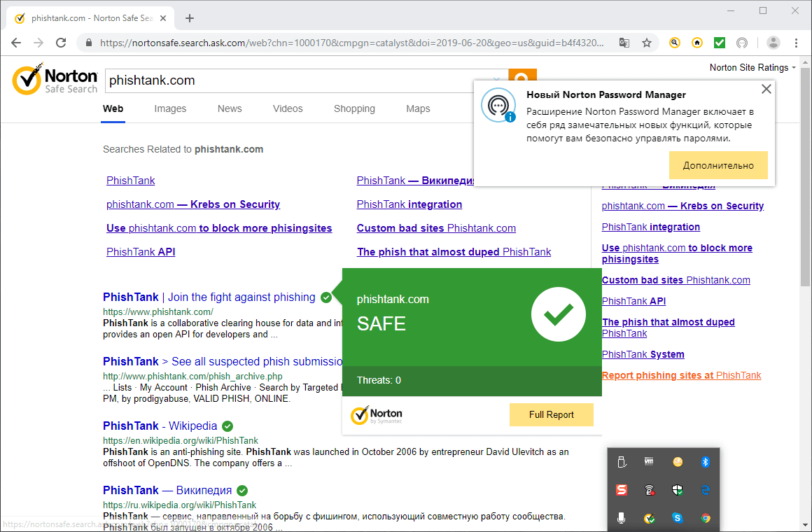
Task: Open the 'PhishTank API' link in left column
Action: [x=141, y=252]
